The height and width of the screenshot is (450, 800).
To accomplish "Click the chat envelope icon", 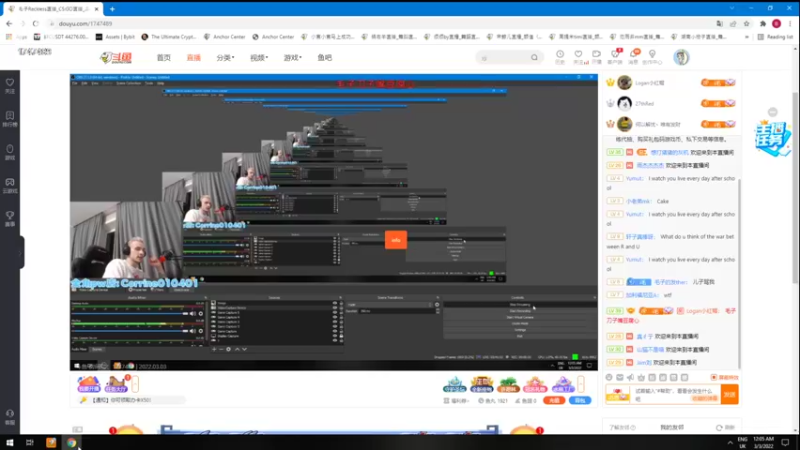I will (x=619, y=378).
